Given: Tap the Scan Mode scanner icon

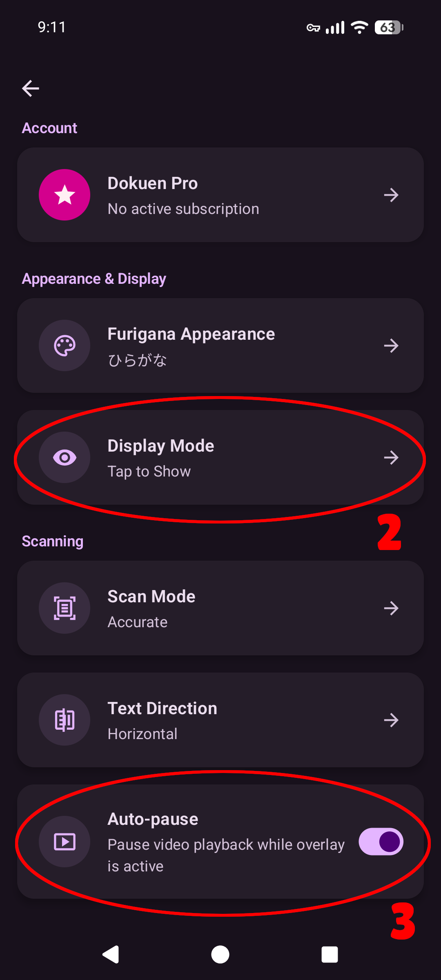Looking at the screenshot, I should click(65, 608).
